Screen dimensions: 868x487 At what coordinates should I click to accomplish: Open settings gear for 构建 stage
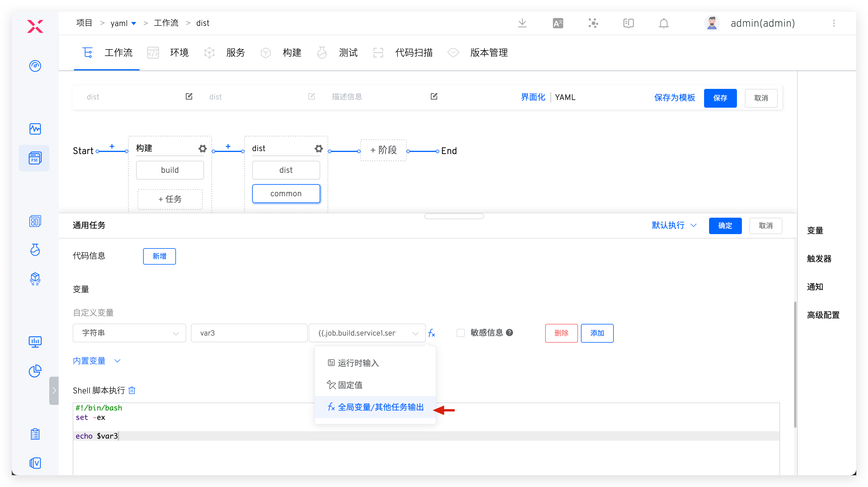pyautogui.click(x=202, y=148)
